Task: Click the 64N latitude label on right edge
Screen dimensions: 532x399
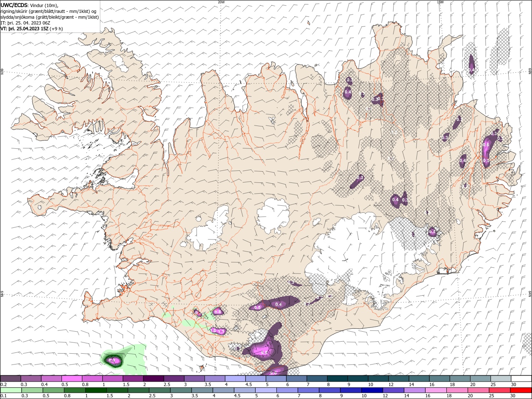Action: [x=530, y=293]
